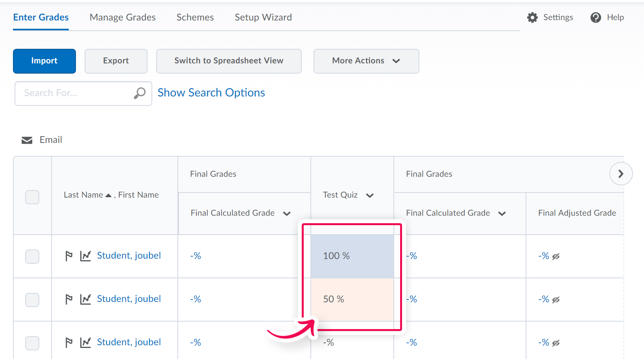
Task: Click the search magnifier icon
Action: point(140,93)
